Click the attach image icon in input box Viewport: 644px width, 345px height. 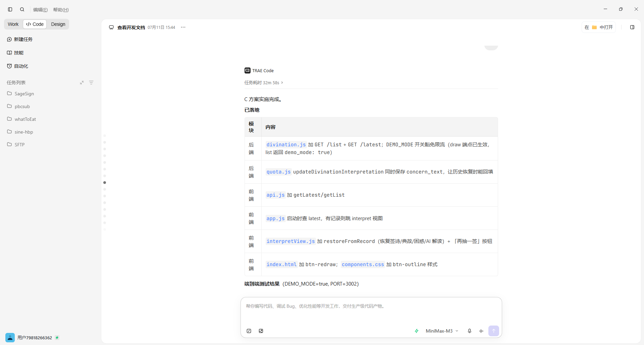coord(261,331)
